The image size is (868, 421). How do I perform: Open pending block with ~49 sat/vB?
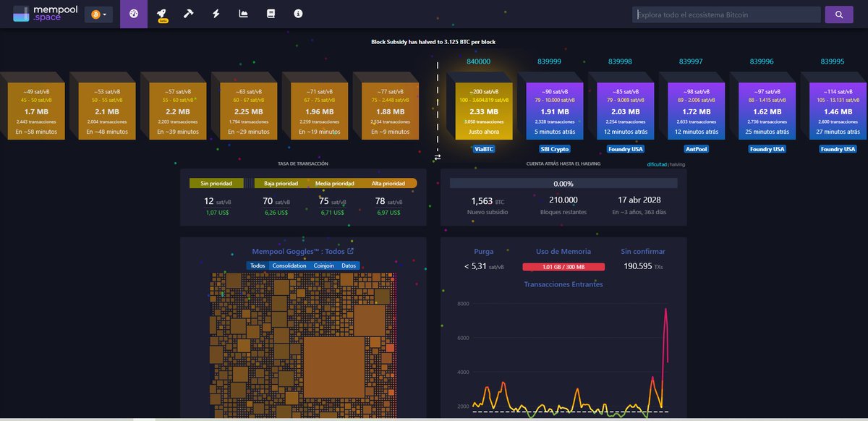35,111
